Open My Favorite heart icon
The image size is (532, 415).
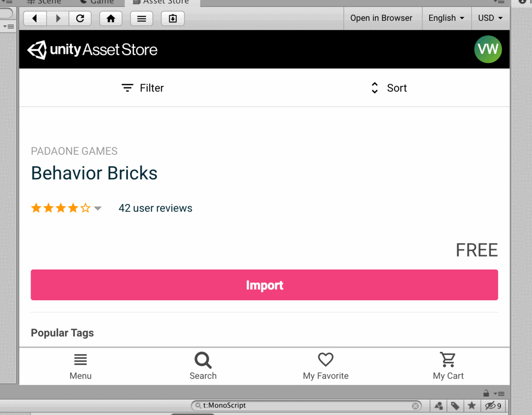tap(325, 366)
